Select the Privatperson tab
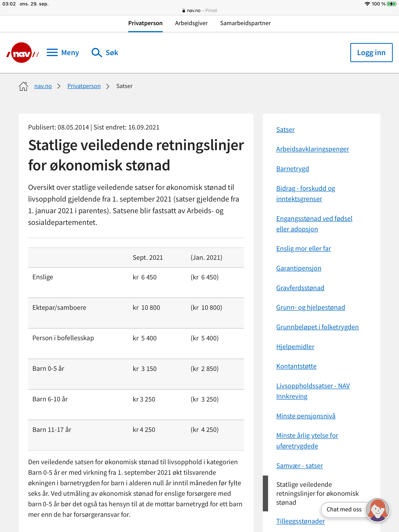The height and width of the screenshot is (532, 399). (145, 23)
